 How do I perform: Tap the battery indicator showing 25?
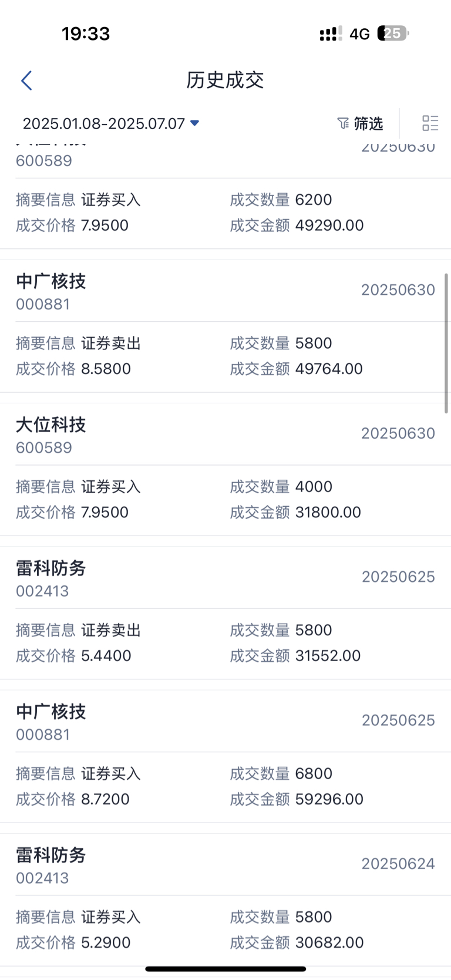(x=393, y=33)
